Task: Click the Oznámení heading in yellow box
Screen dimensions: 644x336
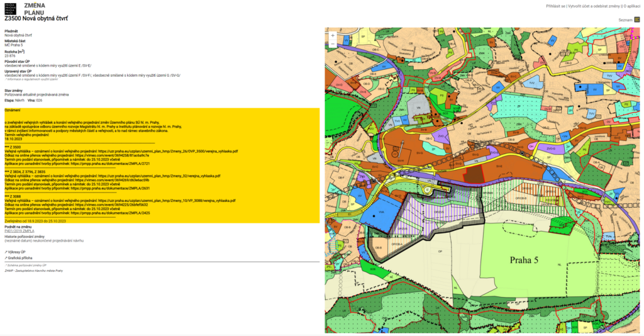Action: click(13, 109)
